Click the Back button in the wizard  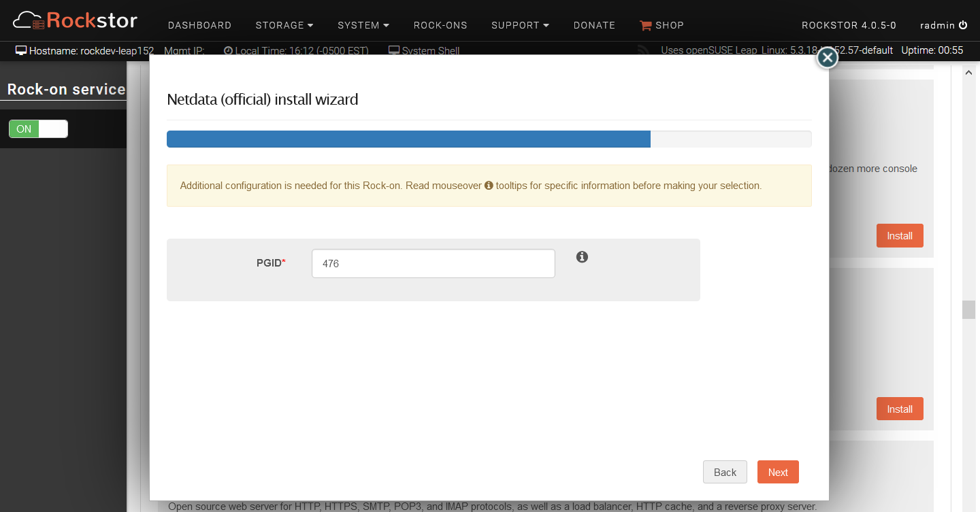(x=725, y=472)
